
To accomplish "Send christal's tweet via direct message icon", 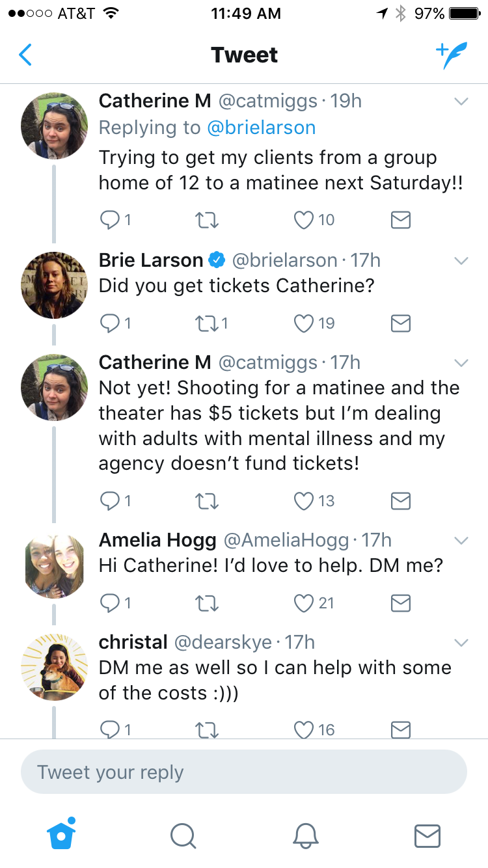I will tap(400, 730).
